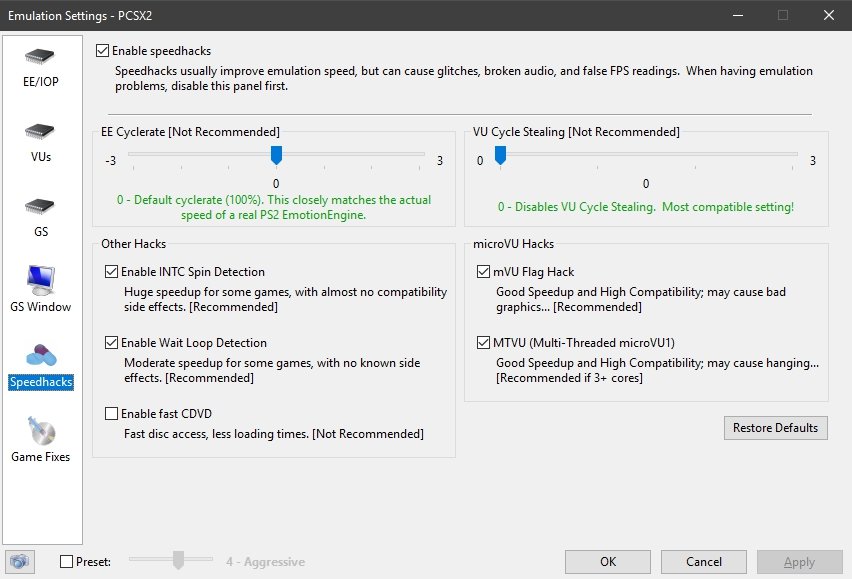
Task: Toggle the mVU Flag Hack checkbox
Action: point(483,272)
